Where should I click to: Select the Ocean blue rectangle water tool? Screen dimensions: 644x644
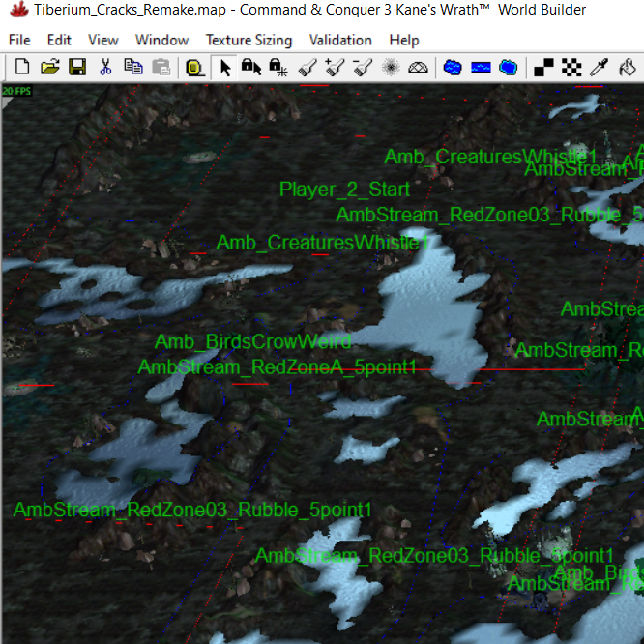pos(481,67)
